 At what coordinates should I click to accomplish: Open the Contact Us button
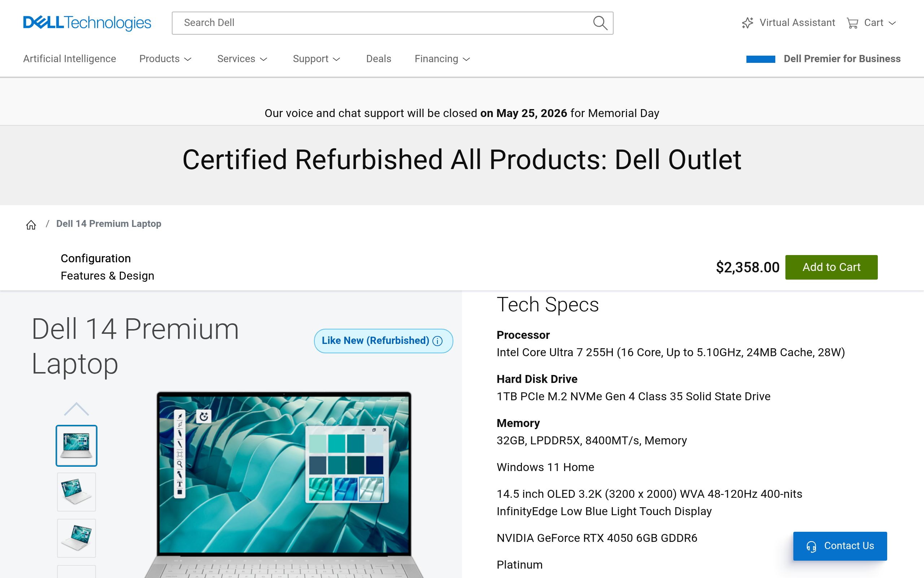point(840,546)
